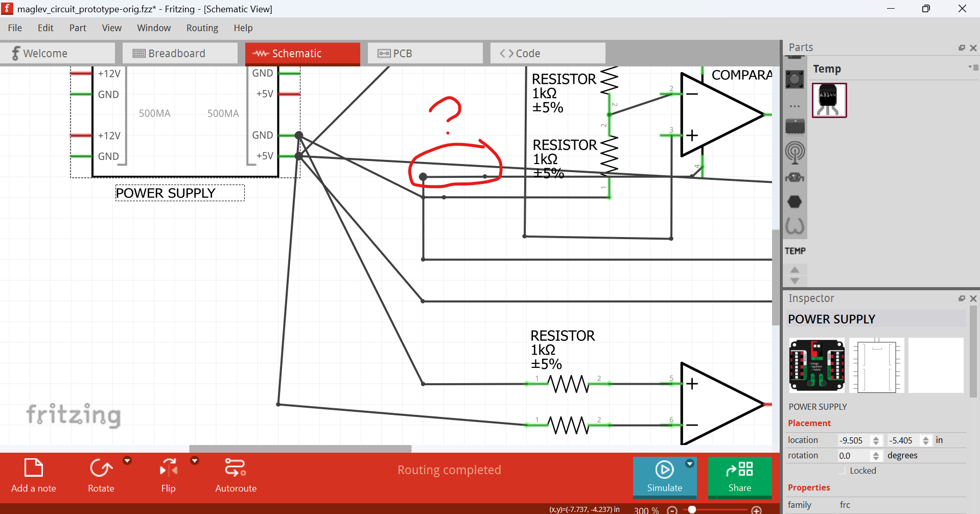Viewport: 980px width, 514px height.
Task: Flip the selected part
Action: point(169,476)
